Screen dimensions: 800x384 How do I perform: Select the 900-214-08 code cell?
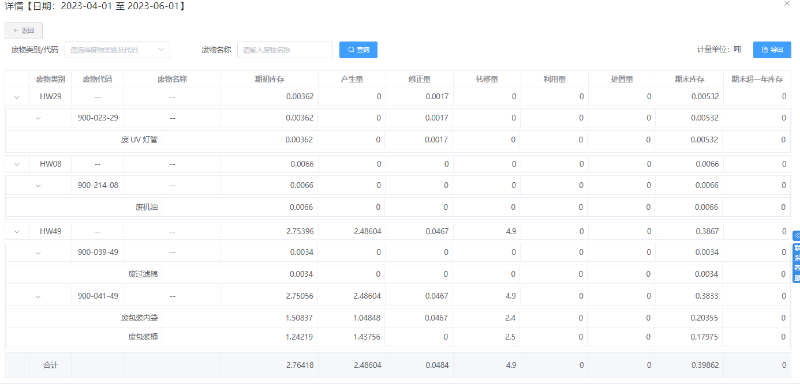tap(97, 185)
